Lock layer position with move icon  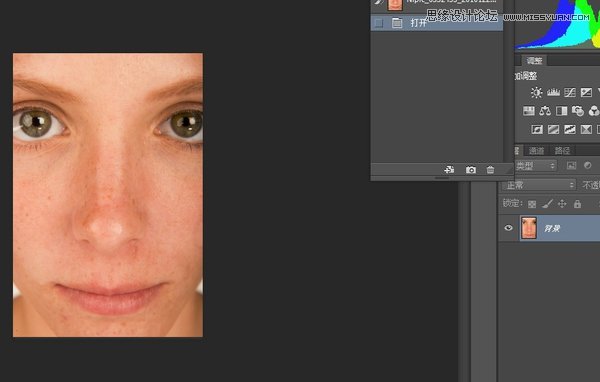(x=562, y=204)
